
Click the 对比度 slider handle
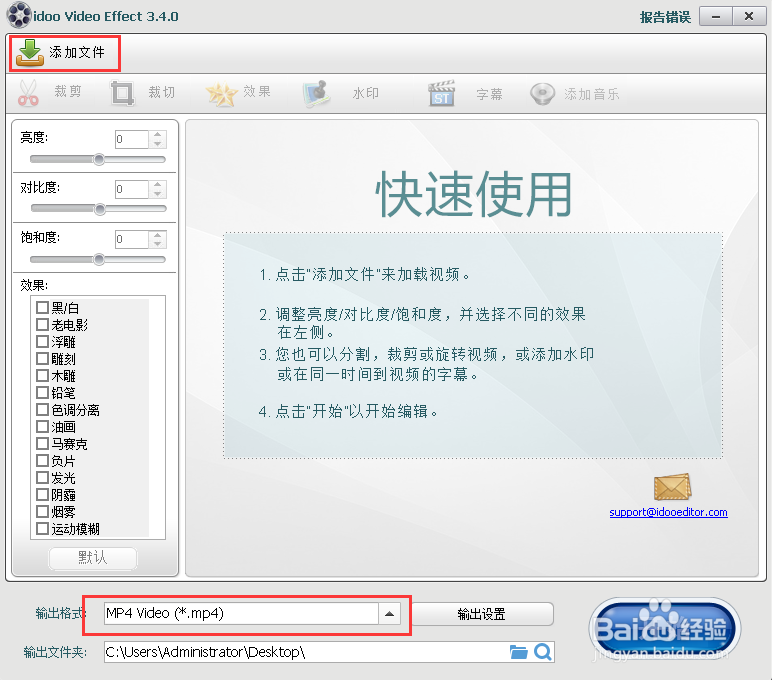100,209
